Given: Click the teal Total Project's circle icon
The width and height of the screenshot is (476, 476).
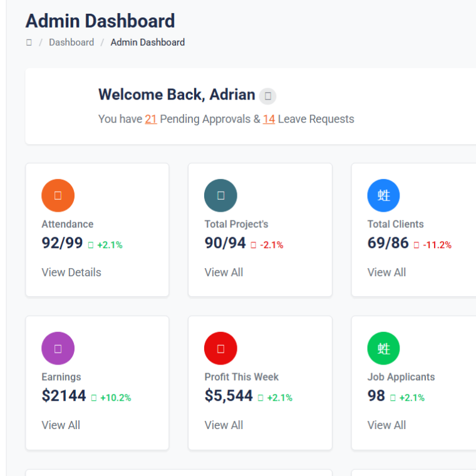Looking at the screenshot, I should 220,195.
